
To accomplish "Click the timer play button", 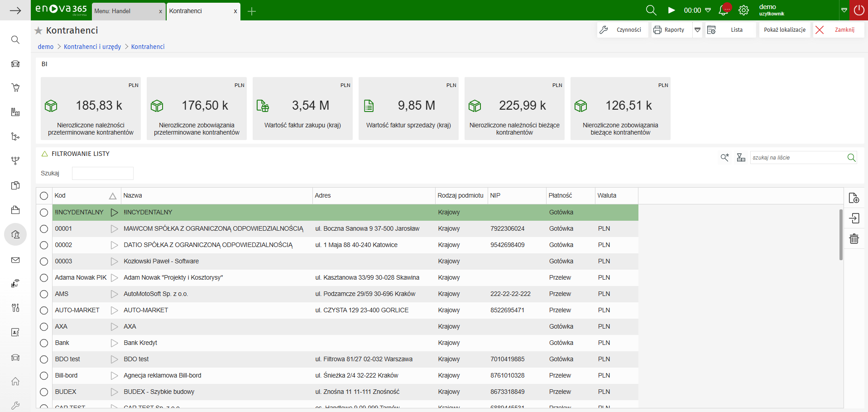I will [x=671, y=10].
